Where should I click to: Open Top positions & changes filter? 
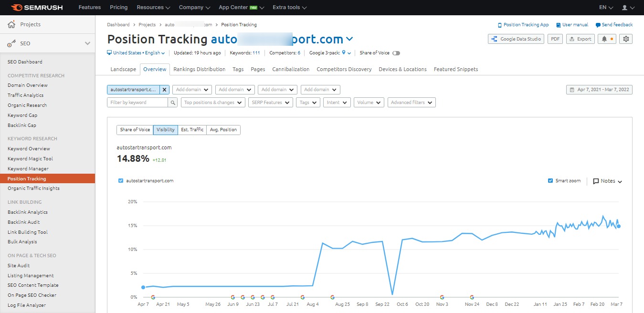(x=213, y=103)
